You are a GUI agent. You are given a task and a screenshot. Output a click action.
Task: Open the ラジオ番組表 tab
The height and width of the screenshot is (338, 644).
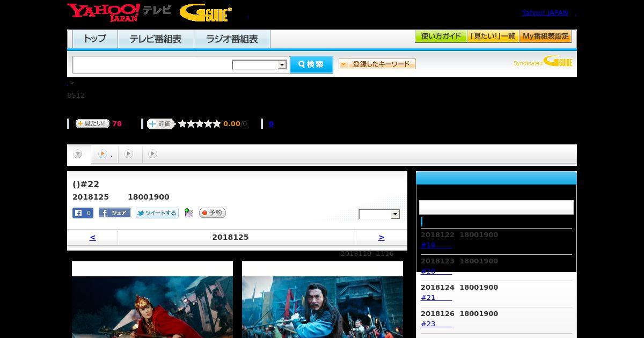(x=232, y=39)
